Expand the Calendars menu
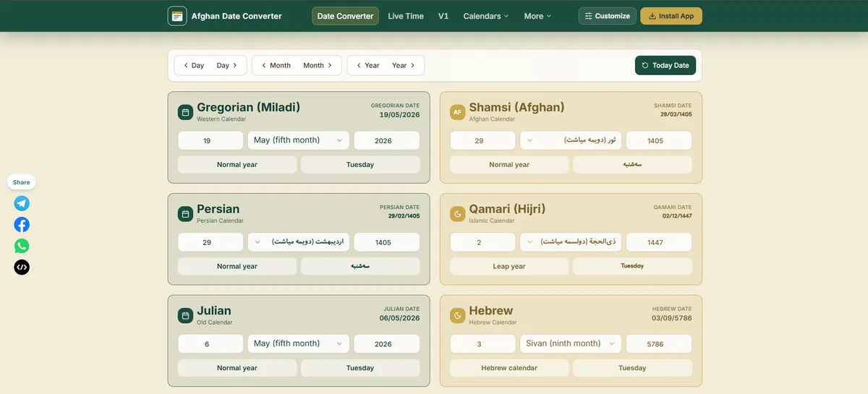868x394 pixels. [486, 16]
